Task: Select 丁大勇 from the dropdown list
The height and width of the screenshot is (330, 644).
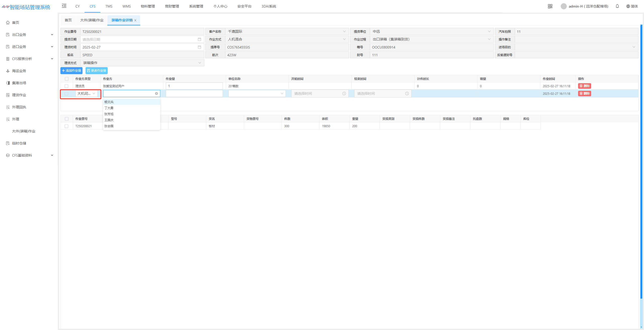Action: [109, 108]
